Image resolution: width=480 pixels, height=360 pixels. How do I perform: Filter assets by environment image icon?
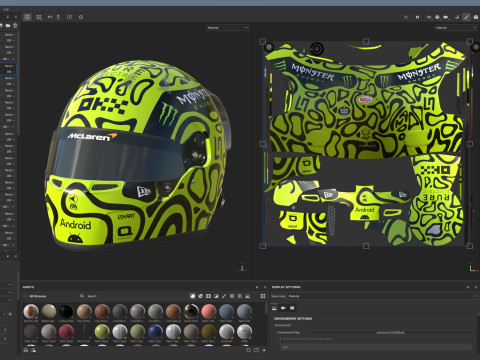tap(248, 296)
